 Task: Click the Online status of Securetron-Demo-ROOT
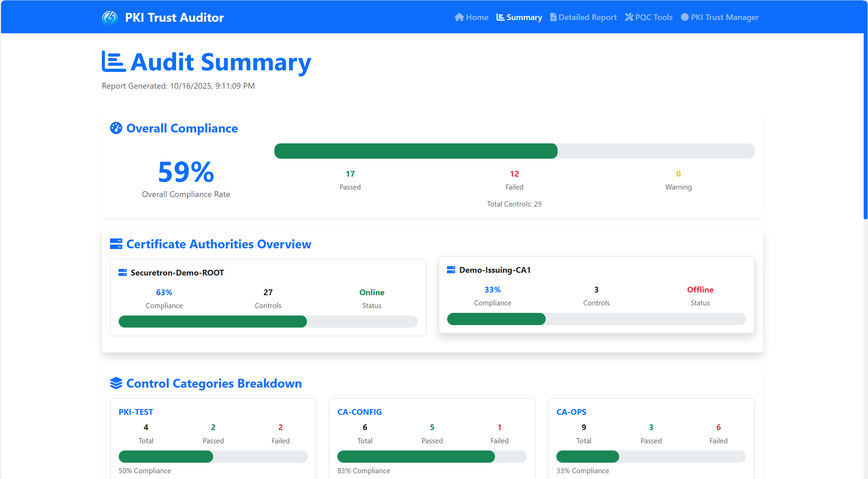[372, 292]
